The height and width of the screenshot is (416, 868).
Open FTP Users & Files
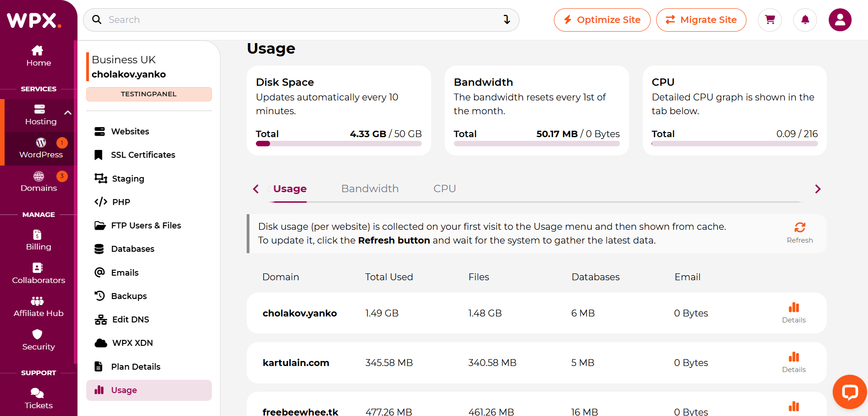[149, 226]
